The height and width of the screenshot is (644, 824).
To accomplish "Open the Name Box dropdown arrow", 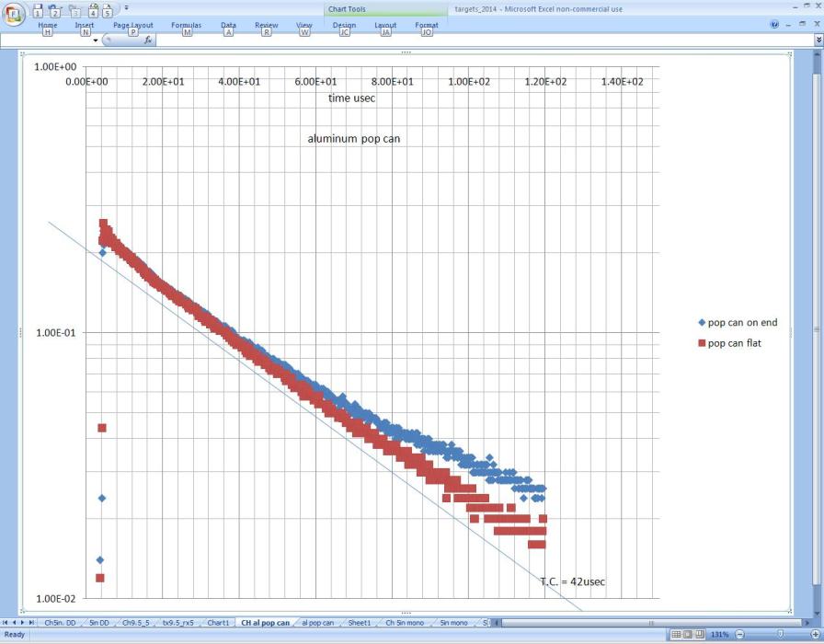I will pyautogui.click(x=96, y=40).
